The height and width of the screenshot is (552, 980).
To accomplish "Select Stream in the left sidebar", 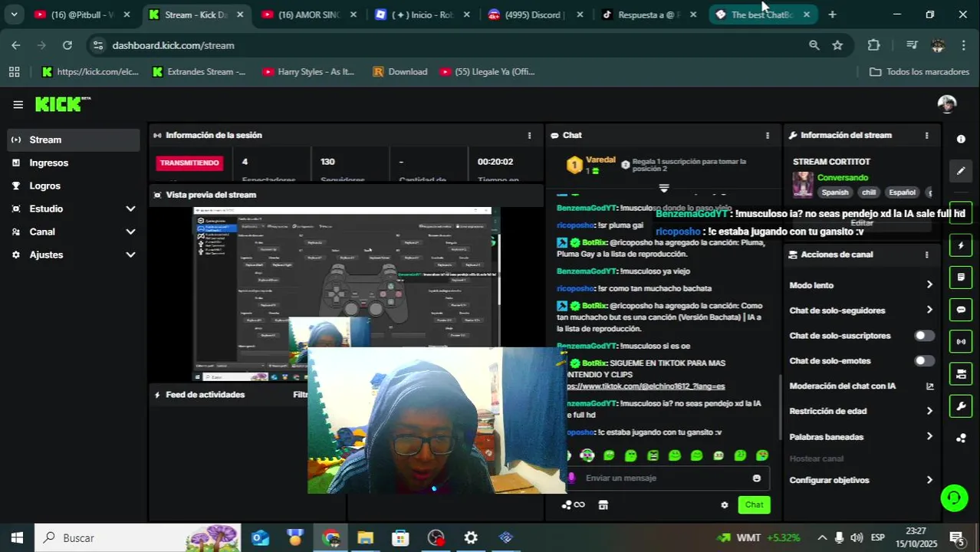I will (74, 140).
